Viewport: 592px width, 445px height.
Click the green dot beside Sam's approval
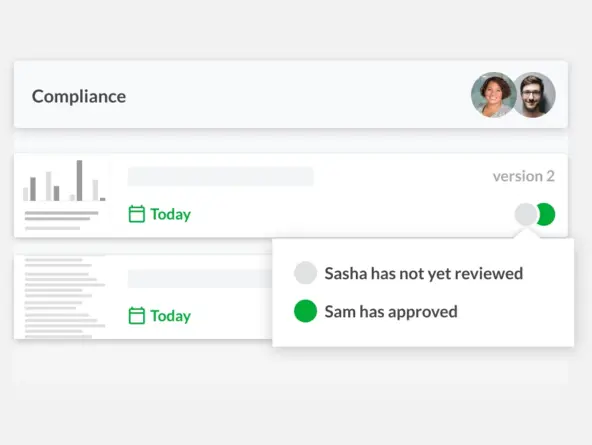click(305, 311)
